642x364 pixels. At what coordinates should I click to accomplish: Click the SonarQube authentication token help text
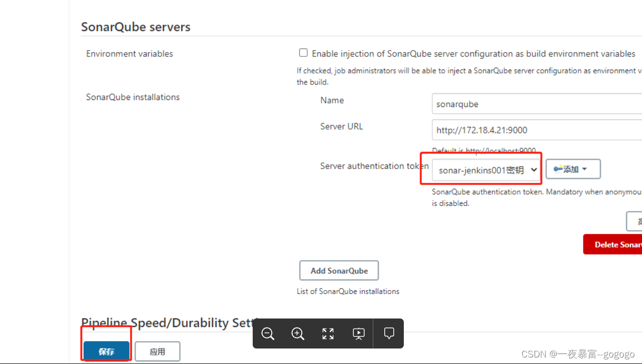(x=537, y=197)
